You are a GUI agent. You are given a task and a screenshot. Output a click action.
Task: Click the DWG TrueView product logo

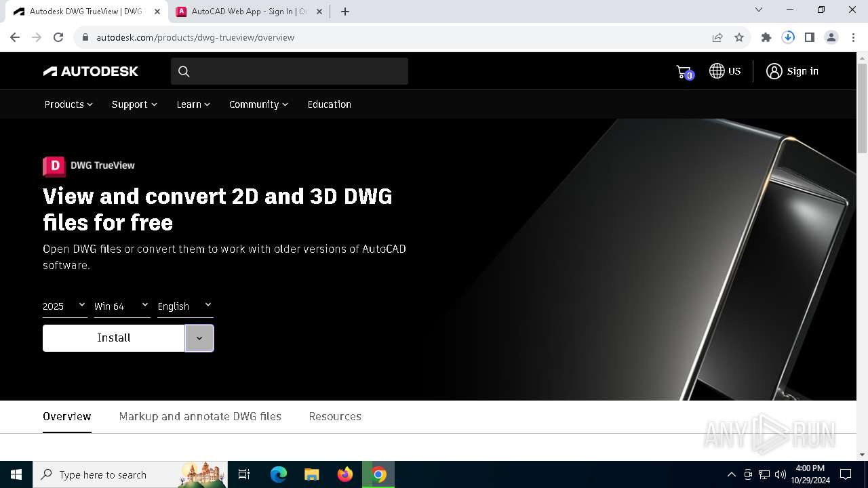click(89, 165)
